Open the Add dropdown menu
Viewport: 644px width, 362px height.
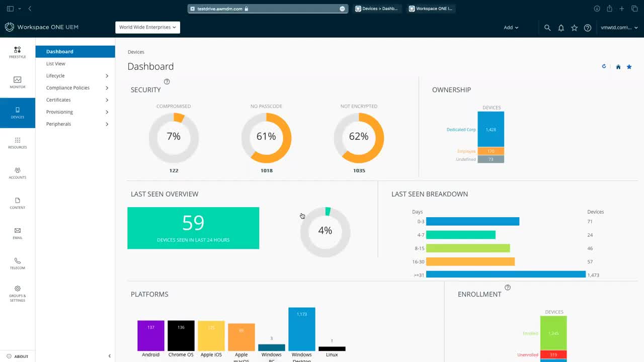tap(511, 28)
